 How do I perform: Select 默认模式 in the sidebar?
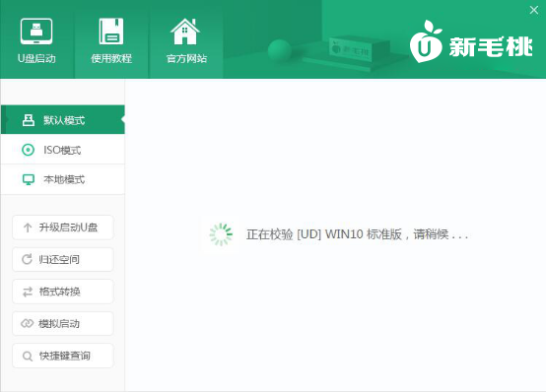pyautogui.click(x=63, y=120)
